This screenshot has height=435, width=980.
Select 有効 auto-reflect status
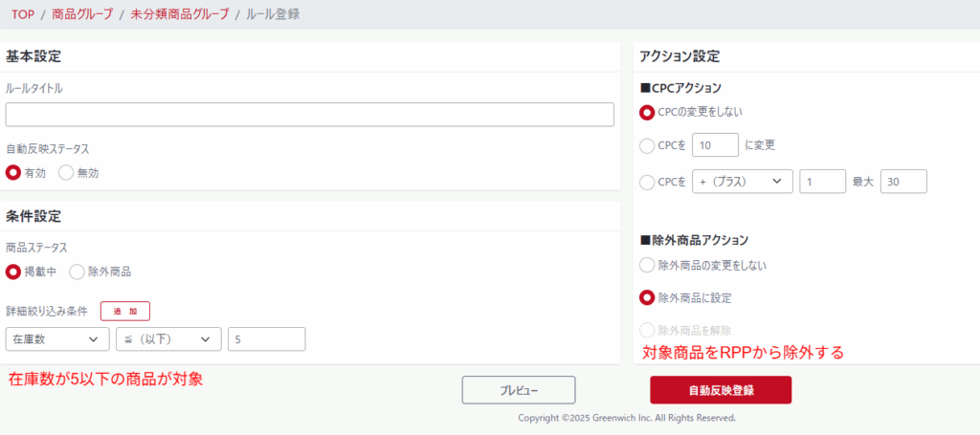click(x=13, y=173)
